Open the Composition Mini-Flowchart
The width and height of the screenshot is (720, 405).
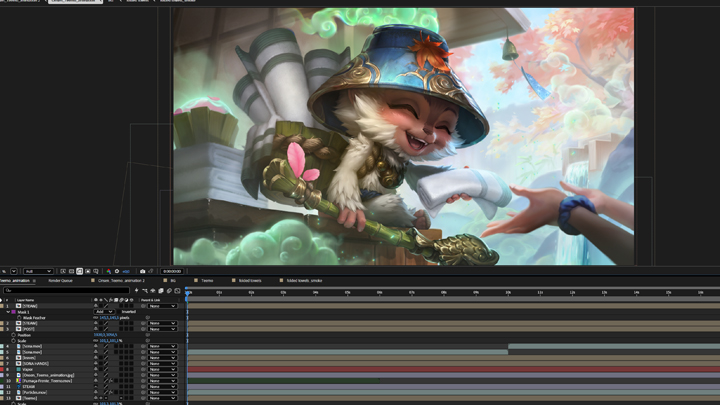tap(145, 290)
